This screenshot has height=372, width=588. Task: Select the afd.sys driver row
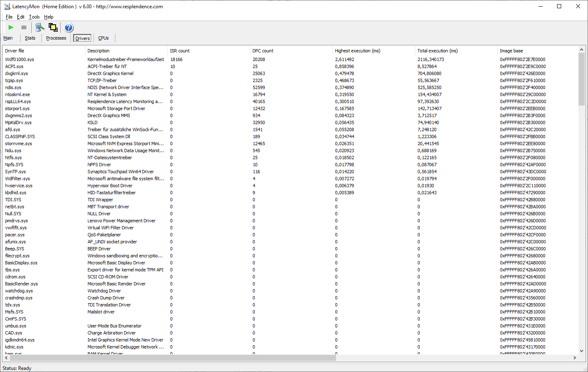(290, 129)
